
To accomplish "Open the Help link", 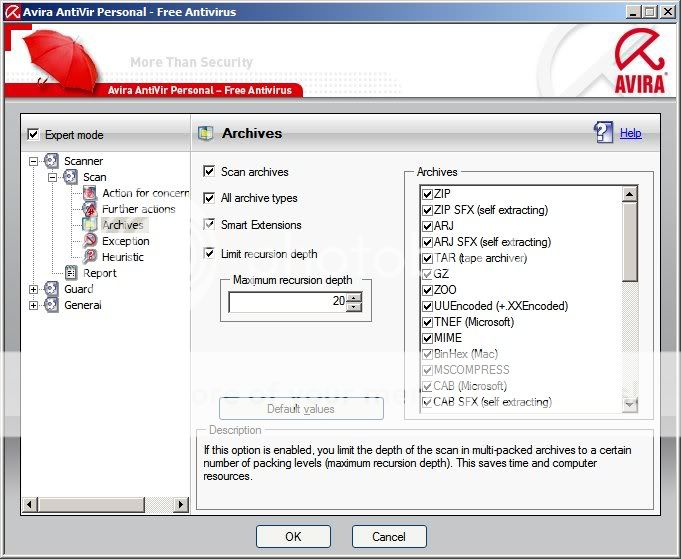I will pyautogui.click(x=630, y=133).
